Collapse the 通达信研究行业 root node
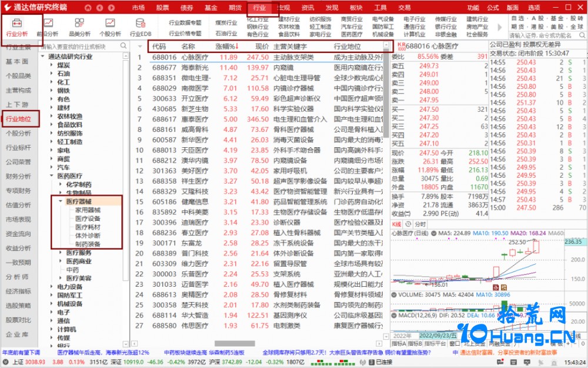This screenshot has height=368, width=588. point(43,57)
